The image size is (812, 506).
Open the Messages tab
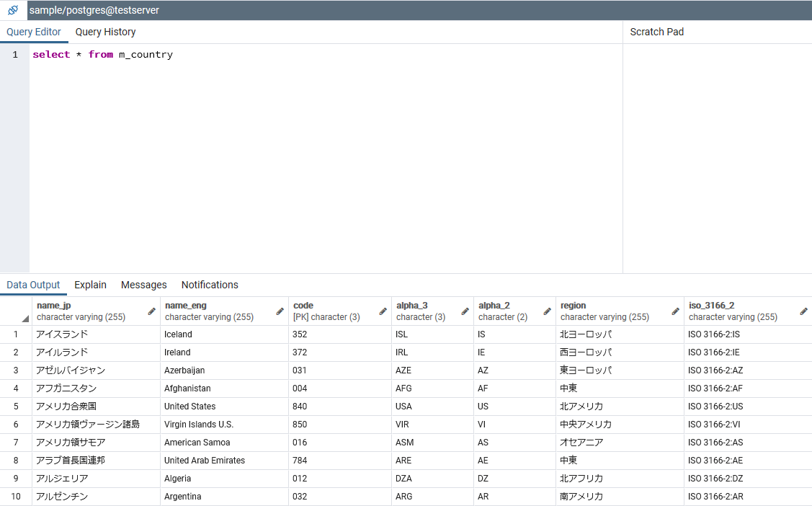tap(143, 285)
